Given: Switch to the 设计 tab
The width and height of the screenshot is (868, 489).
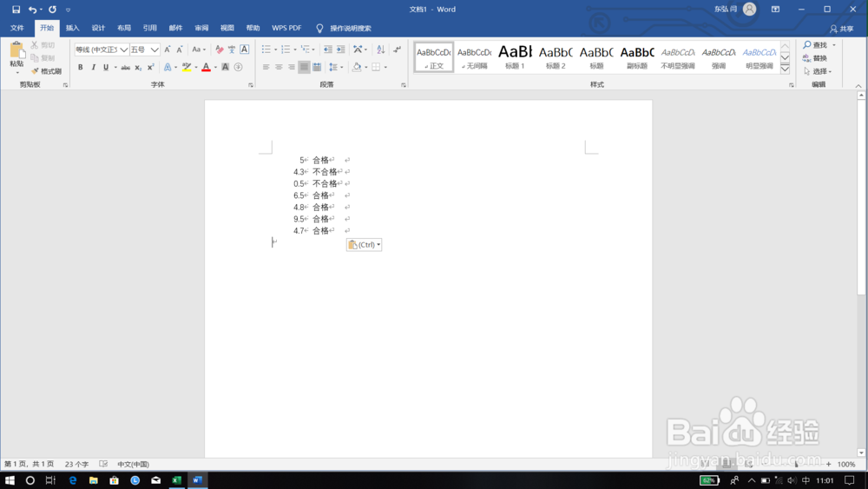Looking at the screenshot, I should coord(98,28).
